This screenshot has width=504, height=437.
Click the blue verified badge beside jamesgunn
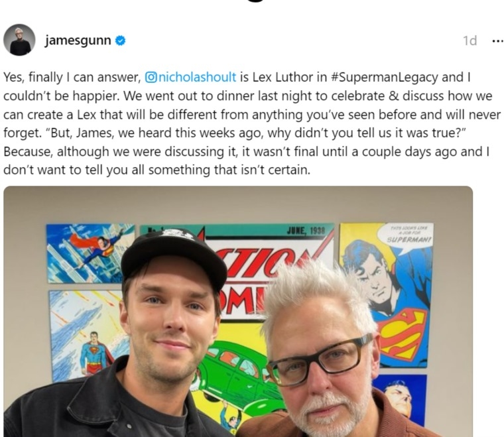tap(120, 40)
